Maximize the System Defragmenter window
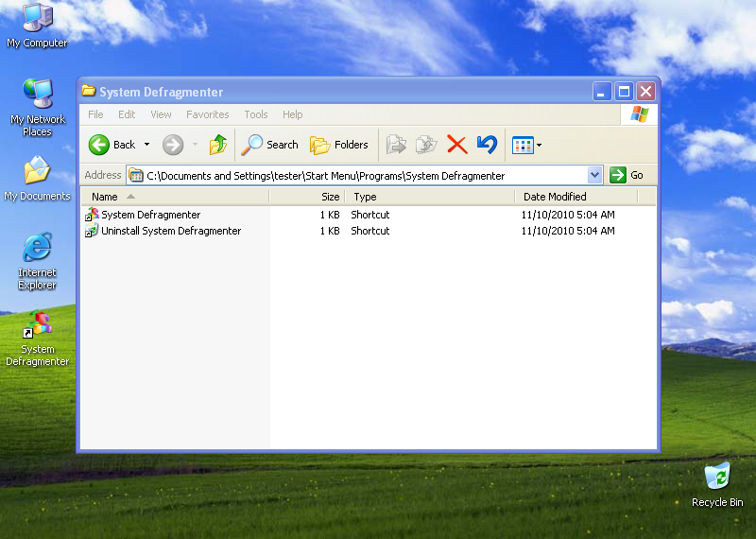The image size is (756, 539). click(624, 91)
